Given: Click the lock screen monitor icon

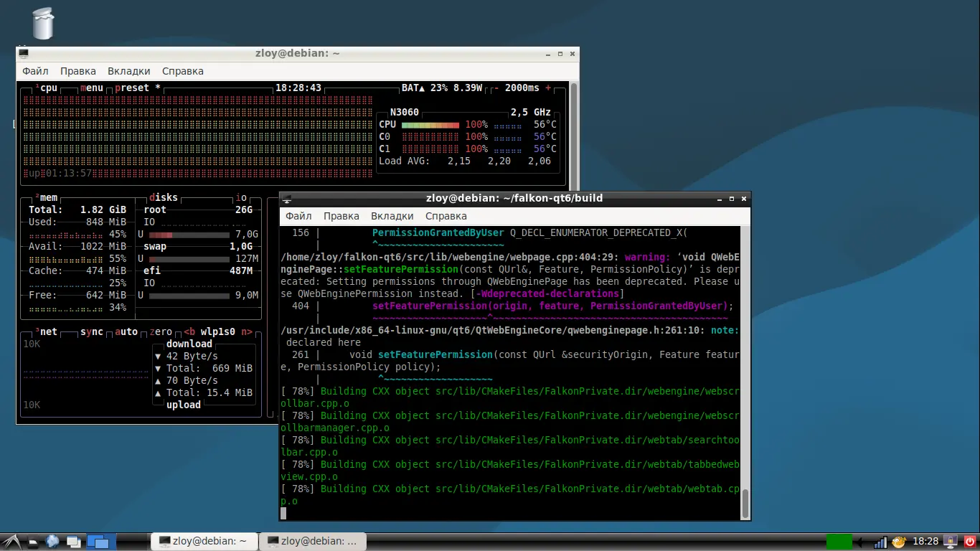Looking at the screenshot, I should coord(951,542).
